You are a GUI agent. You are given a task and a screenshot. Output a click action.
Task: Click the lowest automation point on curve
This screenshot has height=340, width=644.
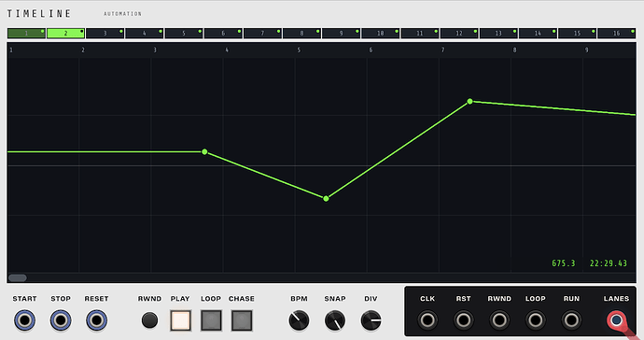click(326, 199)
